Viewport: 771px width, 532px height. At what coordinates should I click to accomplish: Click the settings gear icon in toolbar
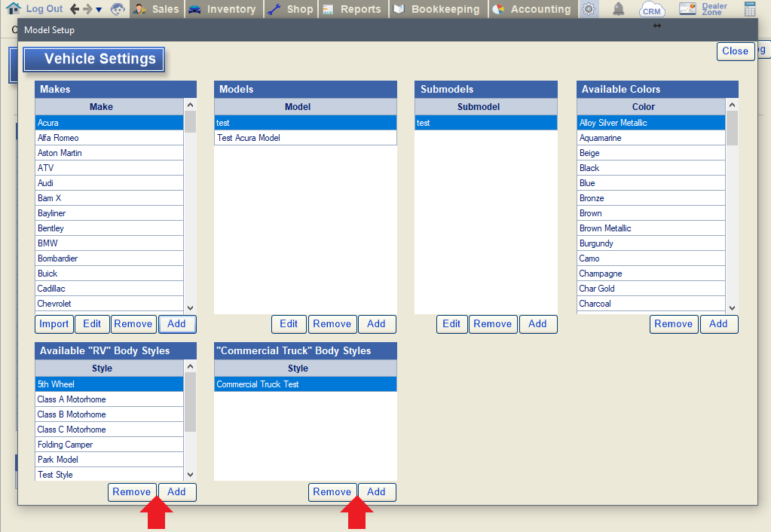tap(589, 9)
